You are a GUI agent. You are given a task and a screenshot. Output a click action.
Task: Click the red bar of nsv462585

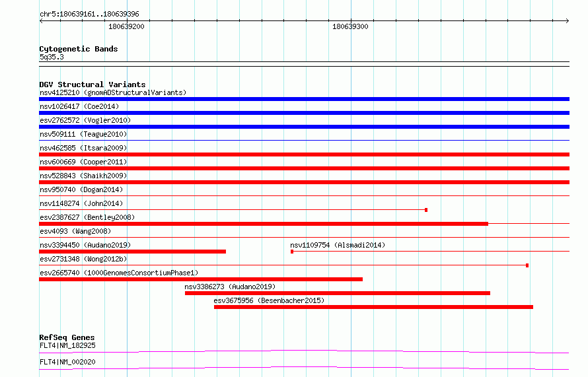pos(304,154)
